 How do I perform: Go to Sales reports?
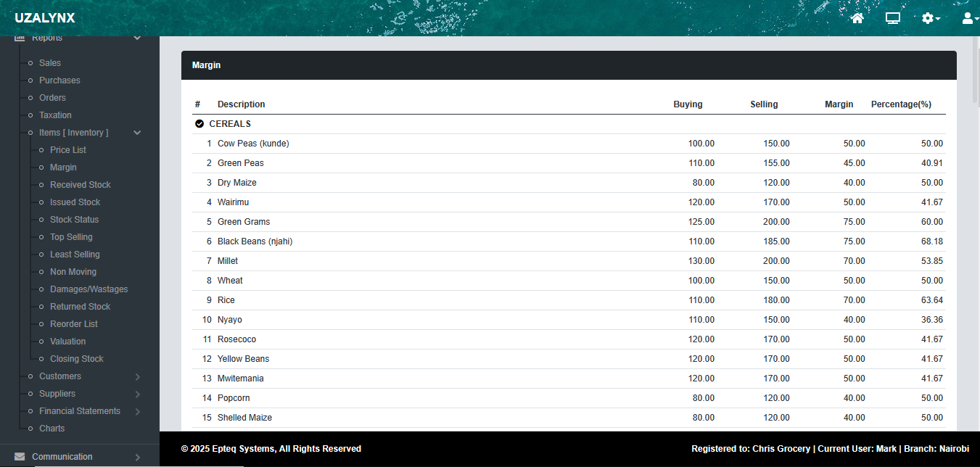(x=50, y=63)
